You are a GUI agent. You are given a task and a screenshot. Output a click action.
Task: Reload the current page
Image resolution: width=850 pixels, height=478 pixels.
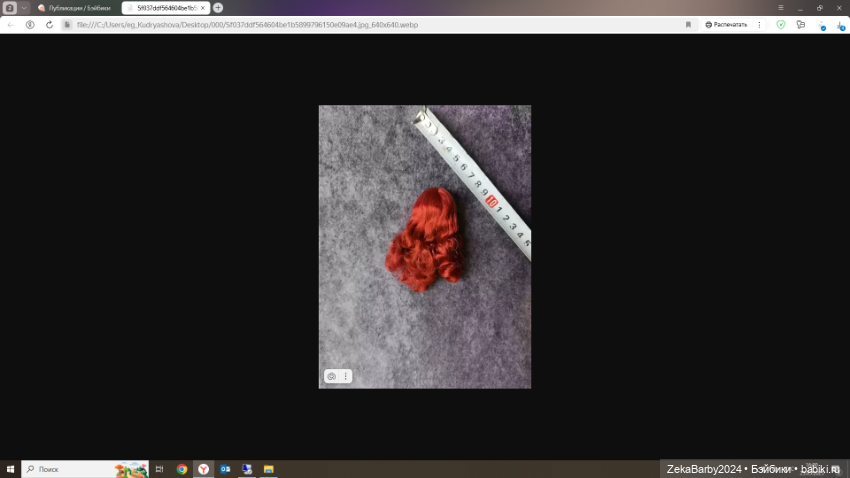coord(49,24)
